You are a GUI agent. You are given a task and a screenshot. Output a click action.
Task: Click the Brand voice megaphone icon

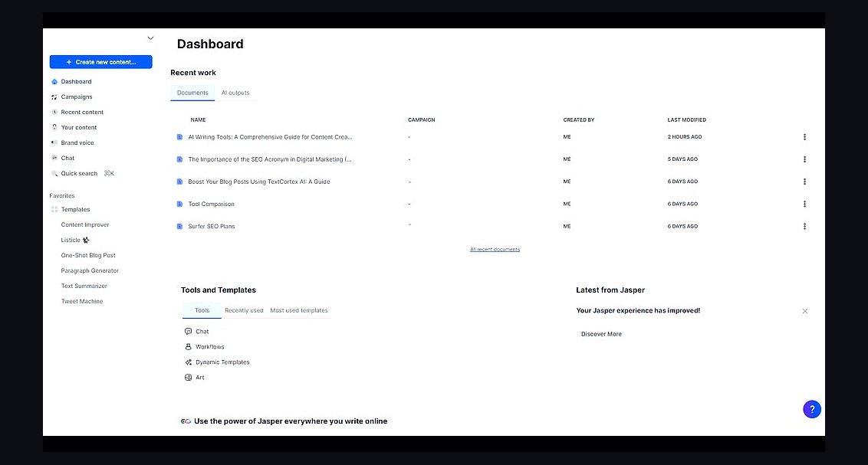pos(54,142)
